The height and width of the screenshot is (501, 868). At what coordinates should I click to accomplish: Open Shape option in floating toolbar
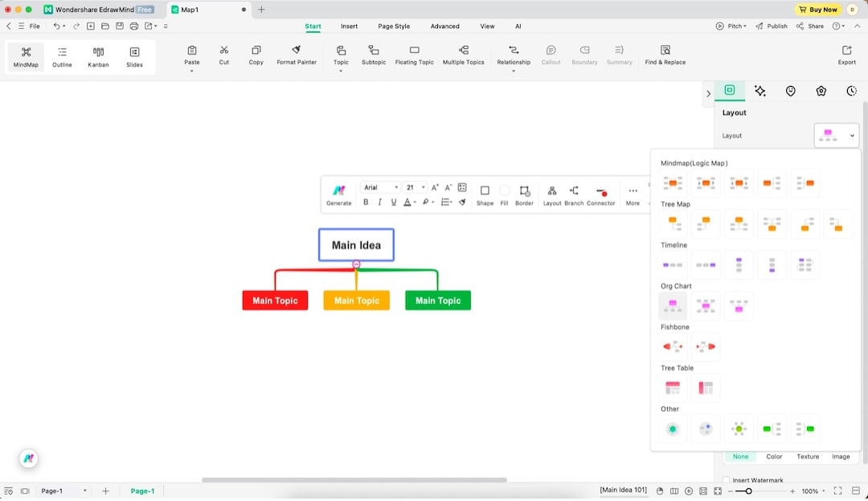coord(485,195)
